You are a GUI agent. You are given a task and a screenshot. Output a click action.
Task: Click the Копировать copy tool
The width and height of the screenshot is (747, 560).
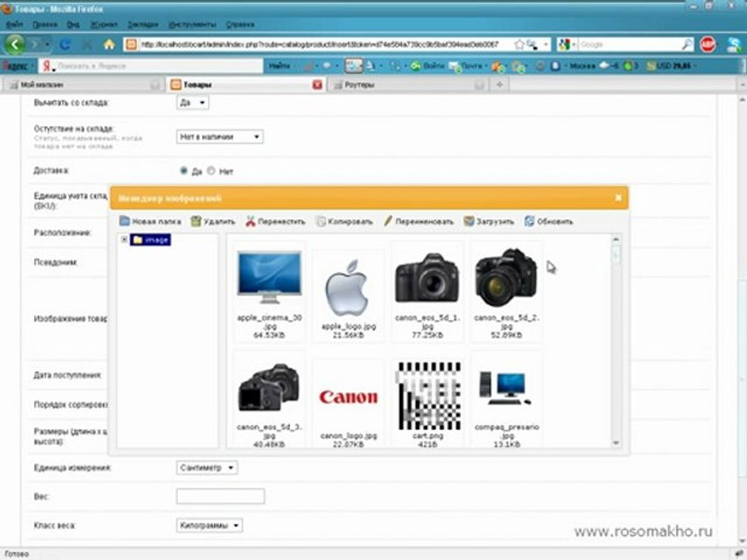[x=345, y=222]
